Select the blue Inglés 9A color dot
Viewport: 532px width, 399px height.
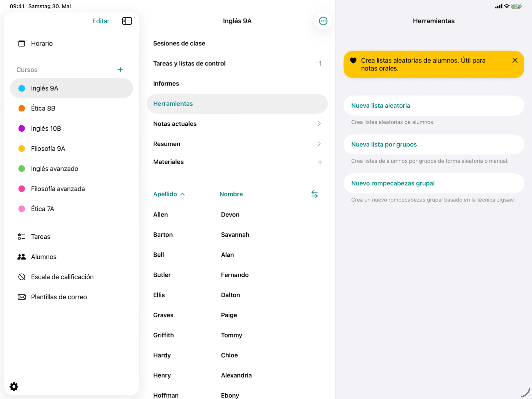[22, 88]
